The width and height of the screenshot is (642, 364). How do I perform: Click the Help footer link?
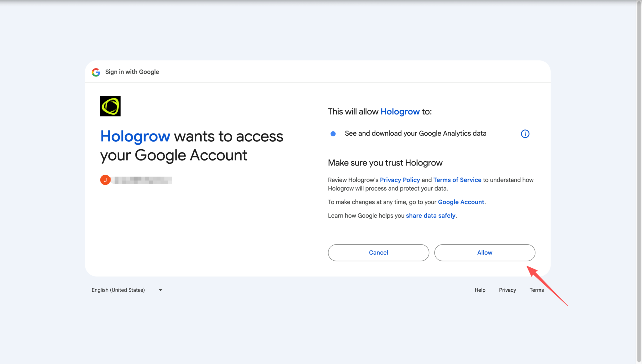(x=480, y=290)
